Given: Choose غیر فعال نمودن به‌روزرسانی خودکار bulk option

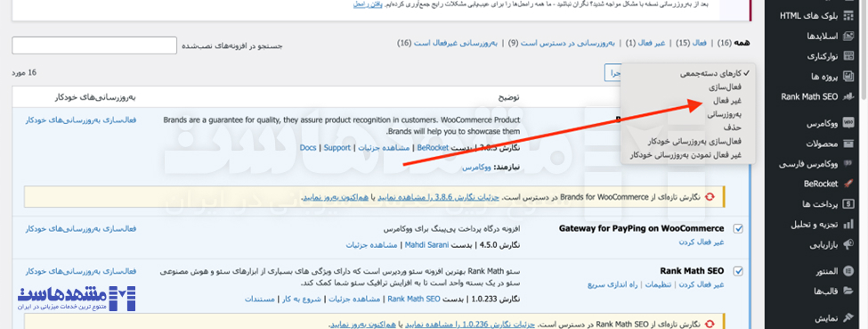Looking at the screenshot, I should 685,155.
